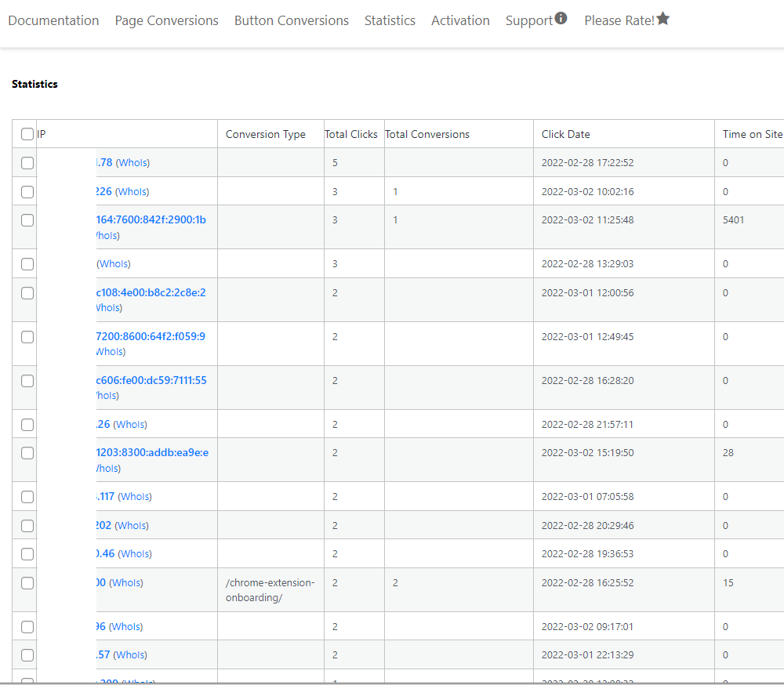Switch to the Page Conversions page
The image size is (784, 685).
[166, 20]
